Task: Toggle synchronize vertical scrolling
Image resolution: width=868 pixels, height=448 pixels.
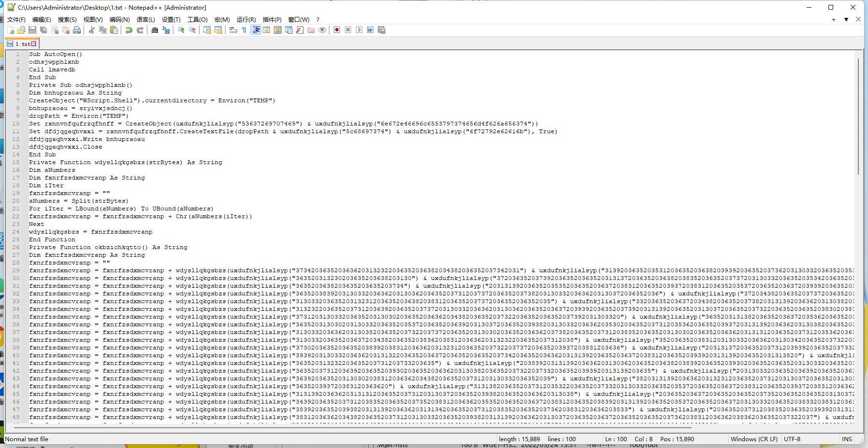Action: point(206,30)
